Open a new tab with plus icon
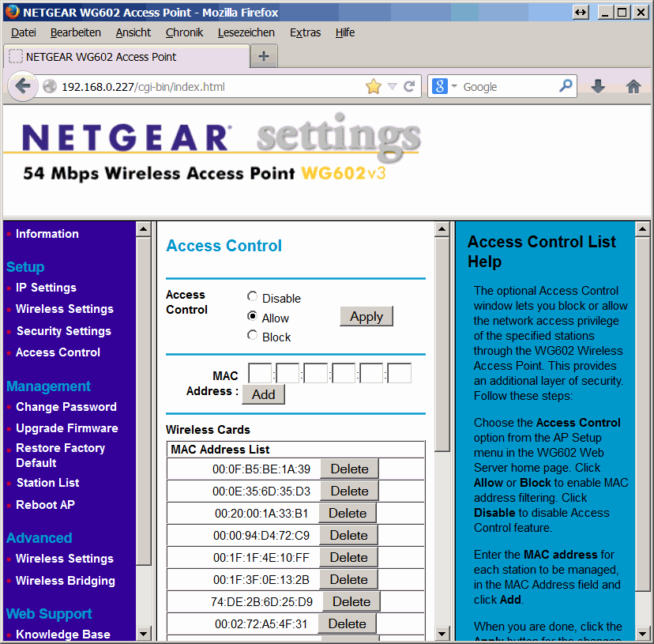 pos(264,57)
